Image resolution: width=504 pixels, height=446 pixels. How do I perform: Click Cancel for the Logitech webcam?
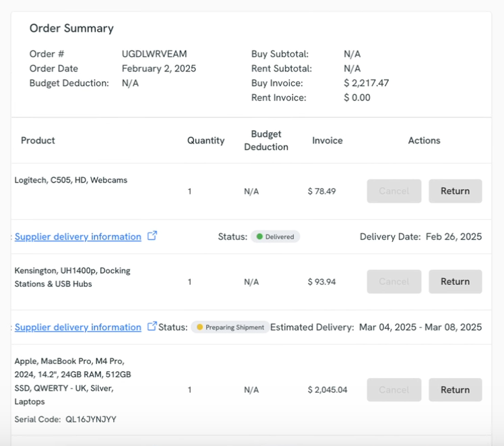[x=393, y=191]
